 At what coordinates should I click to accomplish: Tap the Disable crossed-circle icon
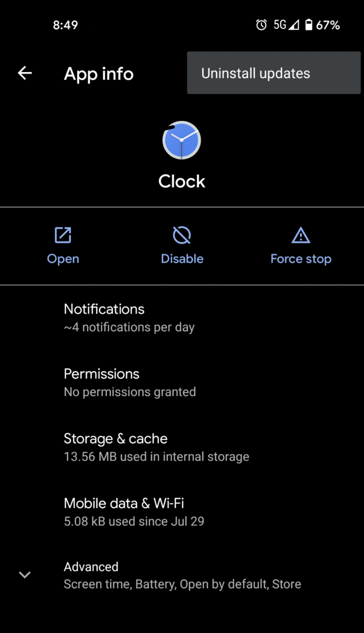(182, 235)
